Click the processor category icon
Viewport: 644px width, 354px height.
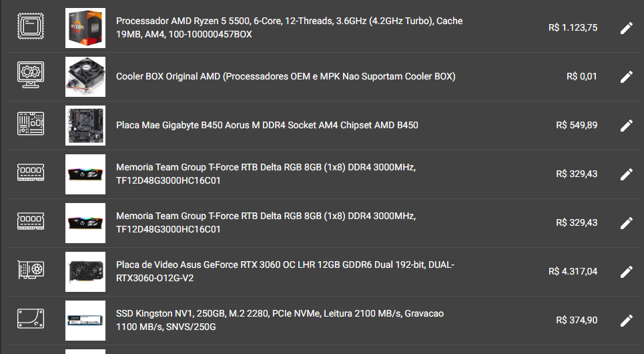tap(31, 26)
